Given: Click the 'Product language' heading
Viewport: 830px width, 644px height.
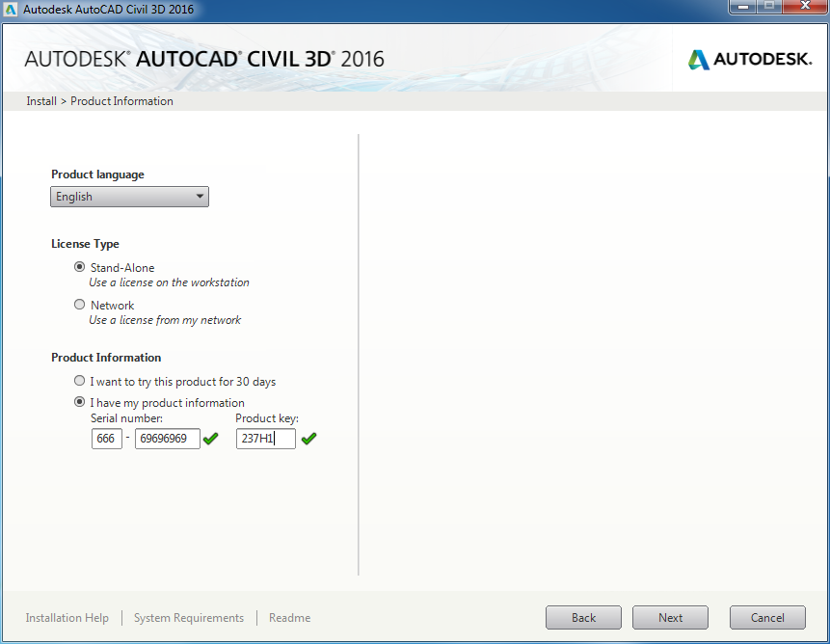Looking at the screenshot, I should pyautogui.click(x=97, y=174).
